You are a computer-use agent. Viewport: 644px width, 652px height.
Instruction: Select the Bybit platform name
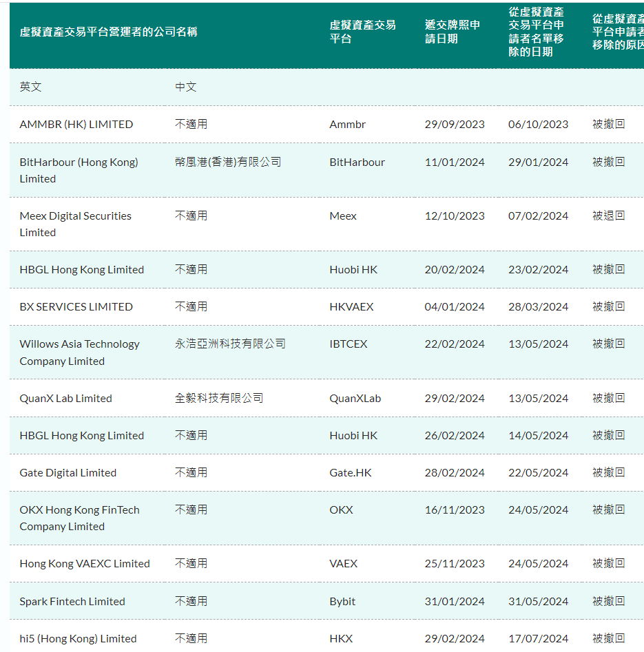pos(343,600)
